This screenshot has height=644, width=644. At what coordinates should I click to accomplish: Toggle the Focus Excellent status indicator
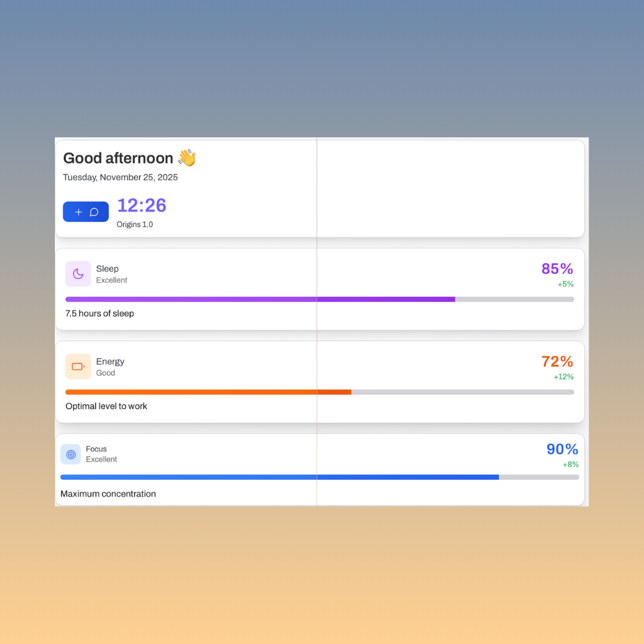tap(101, 459)
